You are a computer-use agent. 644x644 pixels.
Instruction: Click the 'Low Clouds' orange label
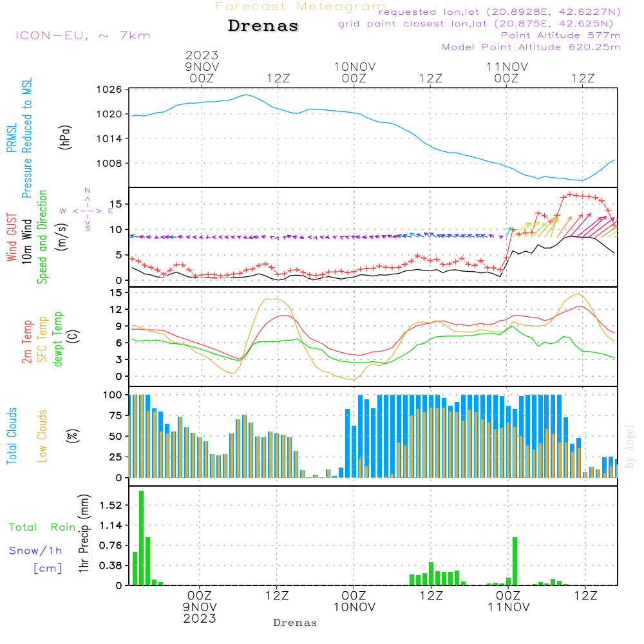43,436
